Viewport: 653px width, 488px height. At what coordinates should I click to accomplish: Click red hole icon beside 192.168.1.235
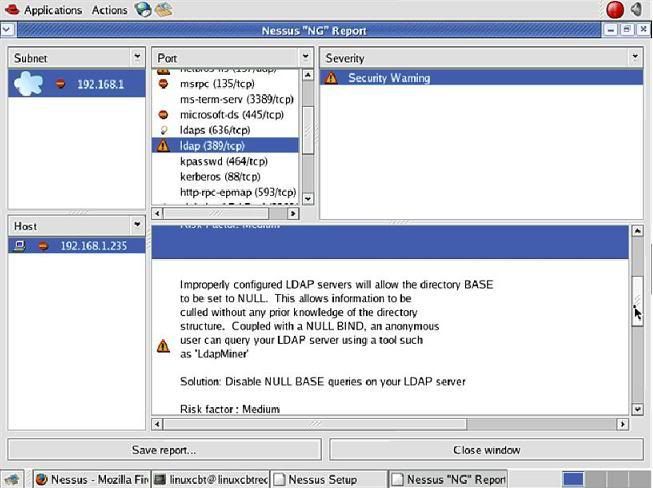click(x=43, y=246)
